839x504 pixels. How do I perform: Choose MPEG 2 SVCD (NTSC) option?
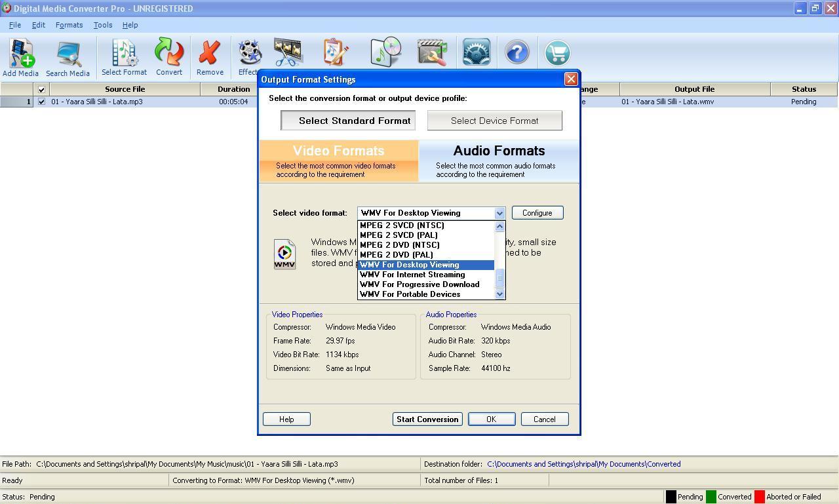pyautogui.click(x=426, y=225)
